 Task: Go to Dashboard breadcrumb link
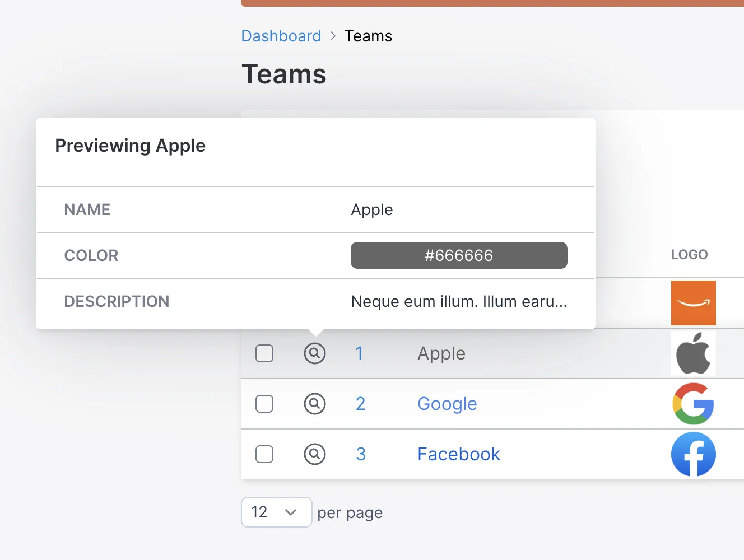tap(281, 36)
